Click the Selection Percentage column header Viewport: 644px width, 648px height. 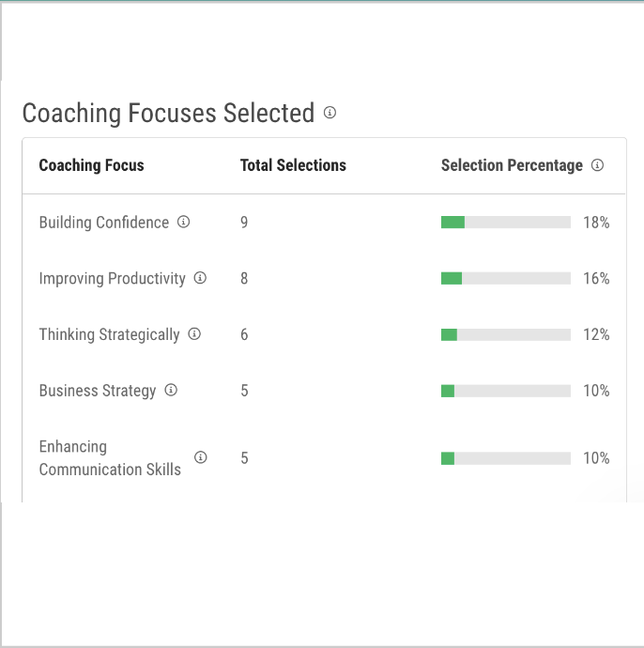(512, 165)
